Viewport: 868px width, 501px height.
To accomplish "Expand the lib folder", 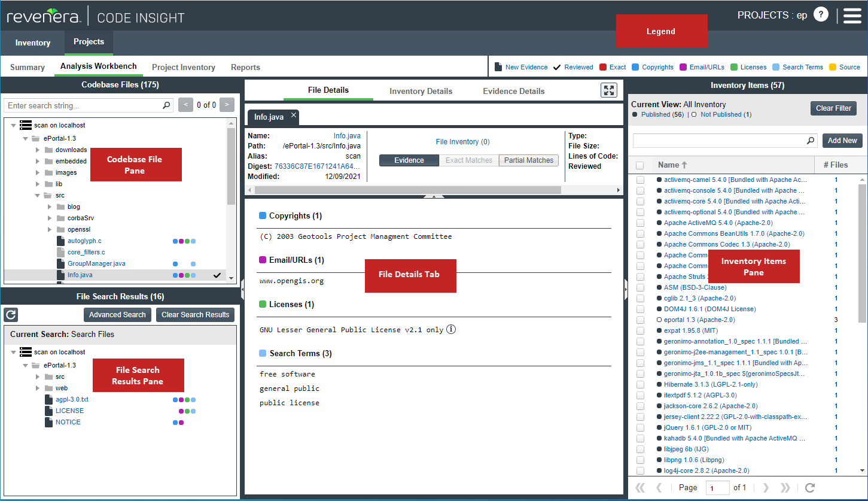I will (38, 184).
